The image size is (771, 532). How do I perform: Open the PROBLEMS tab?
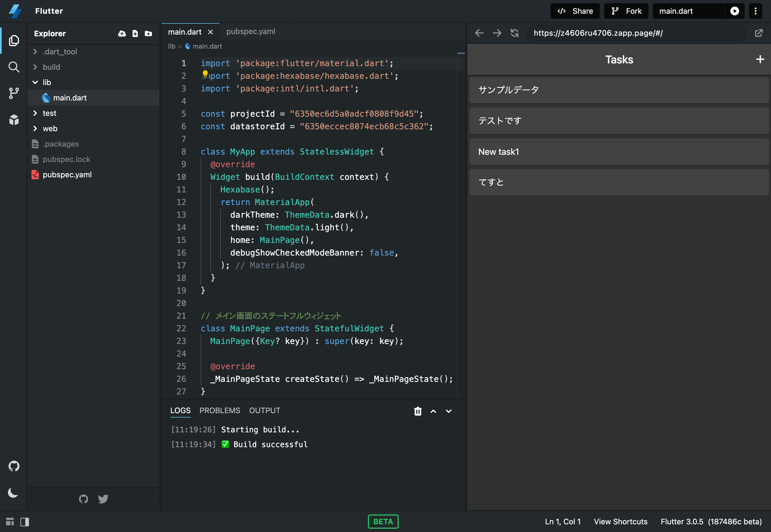tap(220, 410)
